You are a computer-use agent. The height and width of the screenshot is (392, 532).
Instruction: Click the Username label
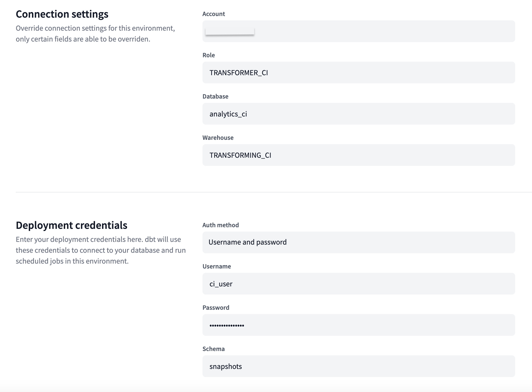[x=216, y=266]
